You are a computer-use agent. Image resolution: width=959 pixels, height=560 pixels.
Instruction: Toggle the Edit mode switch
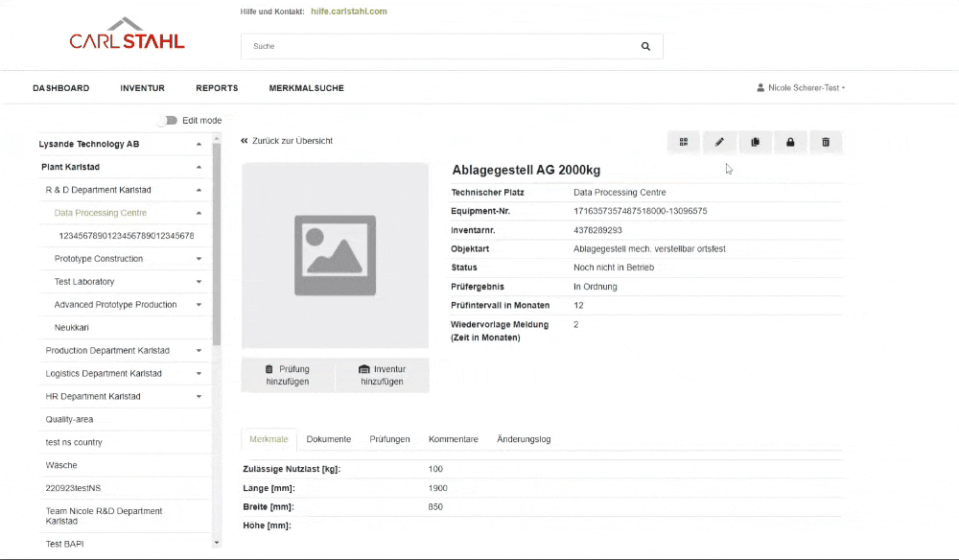(x=170, y=121)
